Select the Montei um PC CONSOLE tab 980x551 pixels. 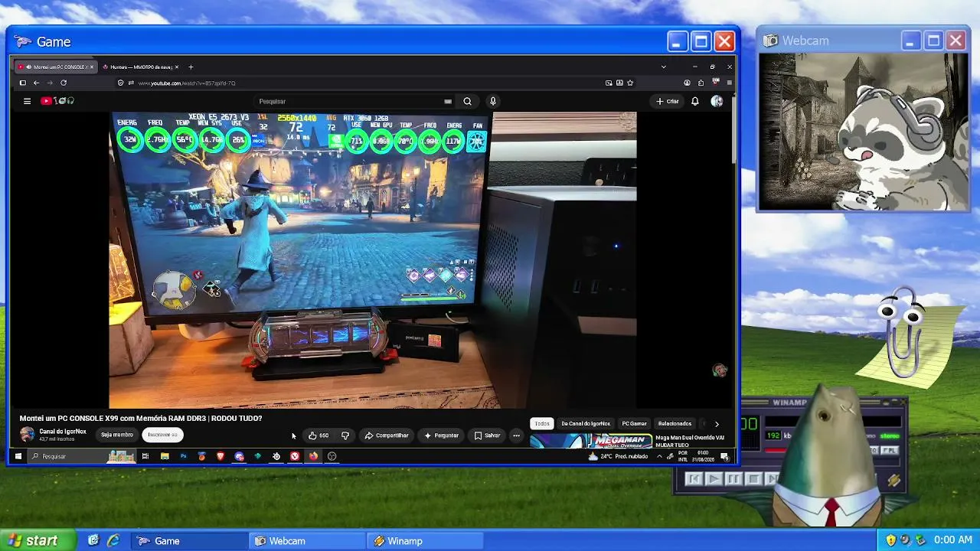(56, 67)
